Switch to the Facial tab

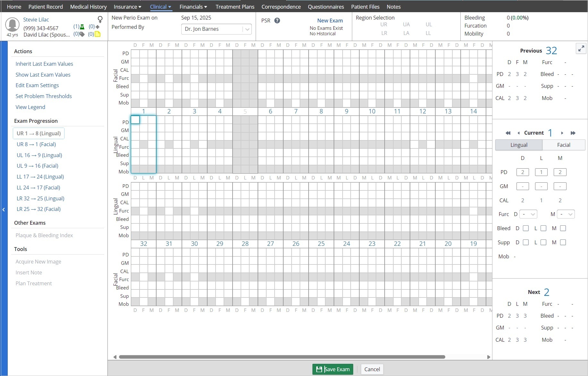tap(564, 145)
